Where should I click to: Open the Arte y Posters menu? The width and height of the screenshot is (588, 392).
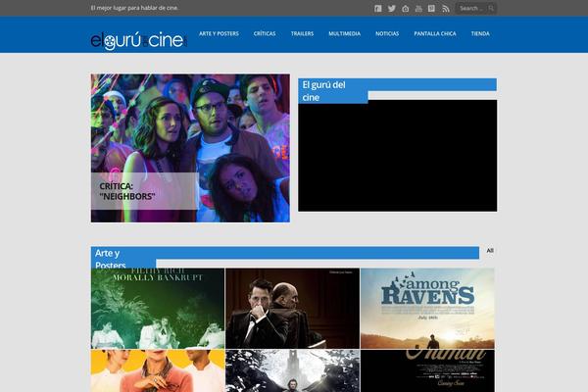[x=219, y=33]
